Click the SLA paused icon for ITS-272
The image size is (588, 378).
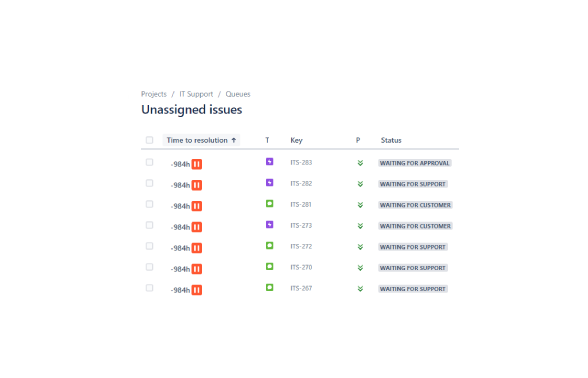click(197, 248)
